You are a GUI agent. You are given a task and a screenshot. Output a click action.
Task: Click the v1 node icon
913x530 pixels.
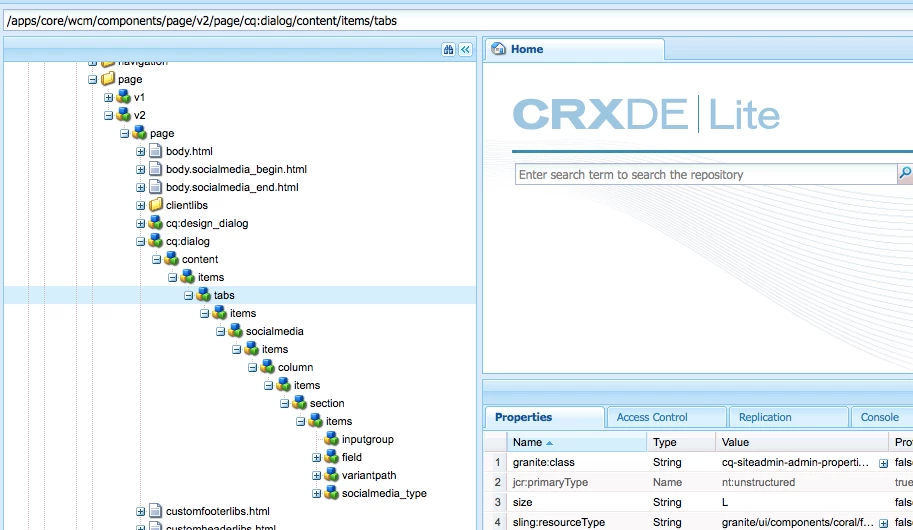[123, 97]
